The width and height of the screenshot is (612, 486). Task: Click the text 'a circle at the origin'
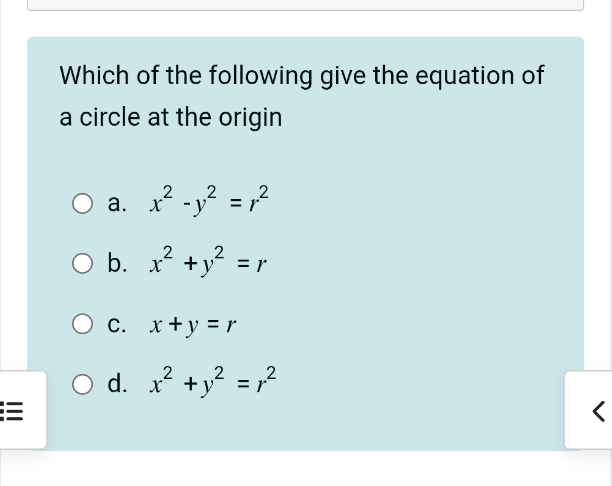click(x=171, y=117)
